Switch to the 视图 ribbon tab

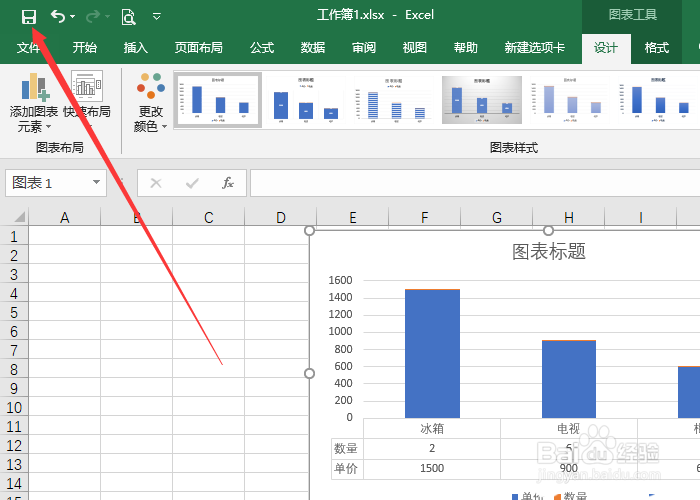pyautogui.click(x=414, y=47)
